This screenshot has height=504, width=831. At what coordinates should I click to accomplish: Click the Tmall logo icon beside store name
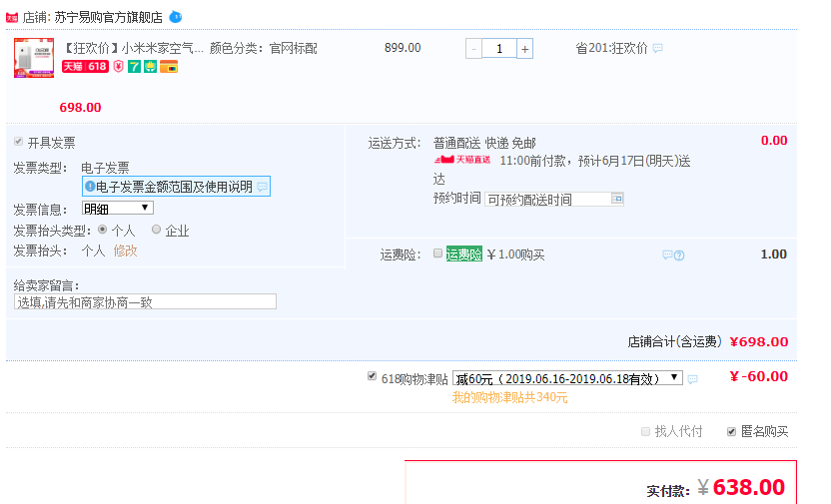(12, 18)
